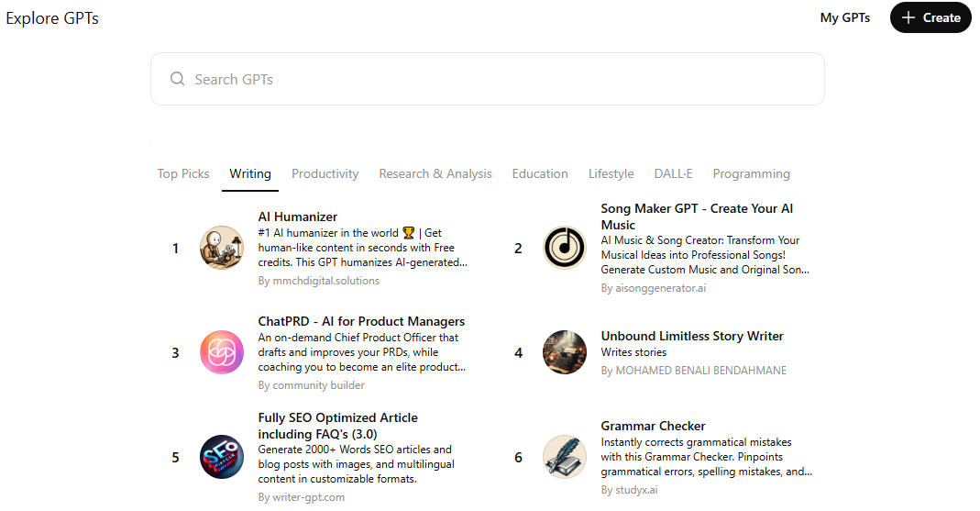
Task: Open My GPTs
Action: [x=844, y=17]
